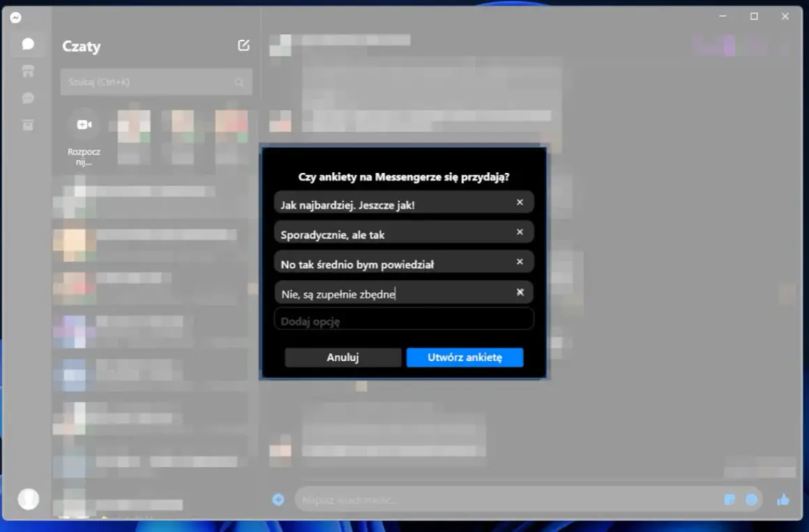This screenshot has height=532, width=809.
Task: Maximize the Messenger window
Action: (x=754, y=17)
